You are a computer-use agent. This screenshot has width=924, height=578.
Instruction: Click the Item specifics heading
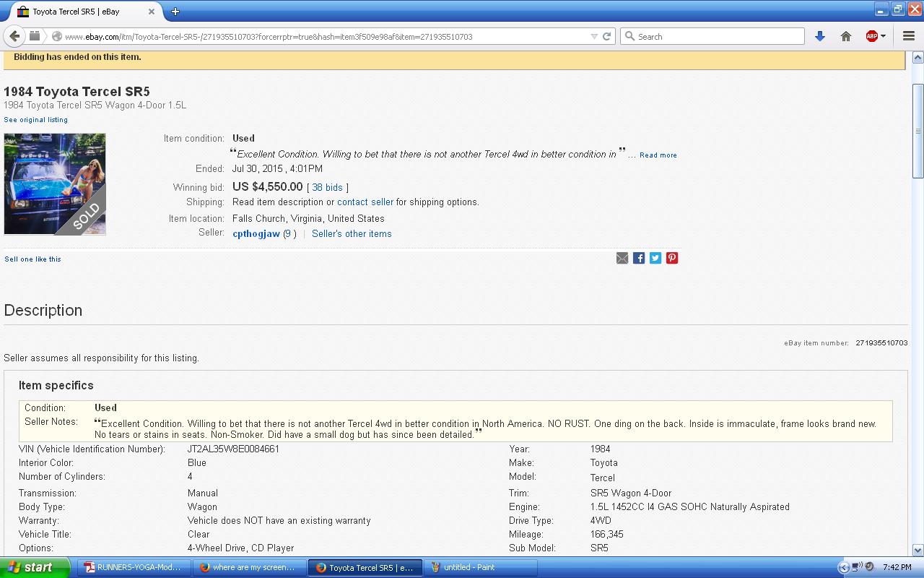(x=56, y=385)
